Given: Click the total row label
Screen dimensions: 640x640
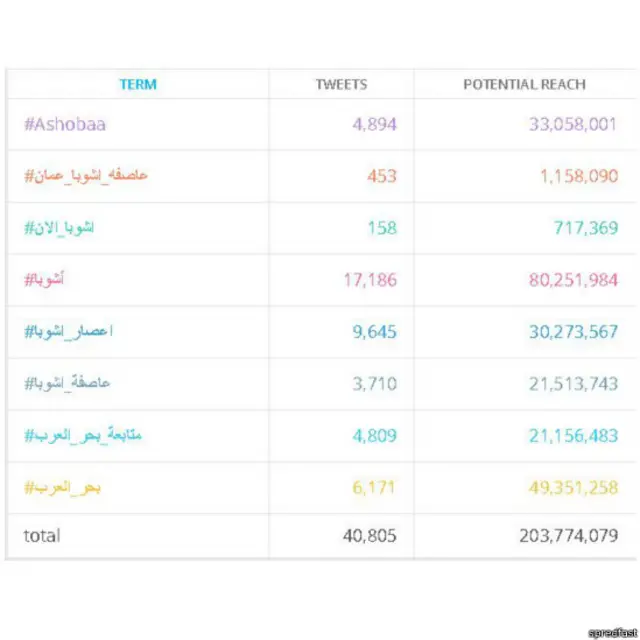Looking at the screenshot, I should pos(41,536).
